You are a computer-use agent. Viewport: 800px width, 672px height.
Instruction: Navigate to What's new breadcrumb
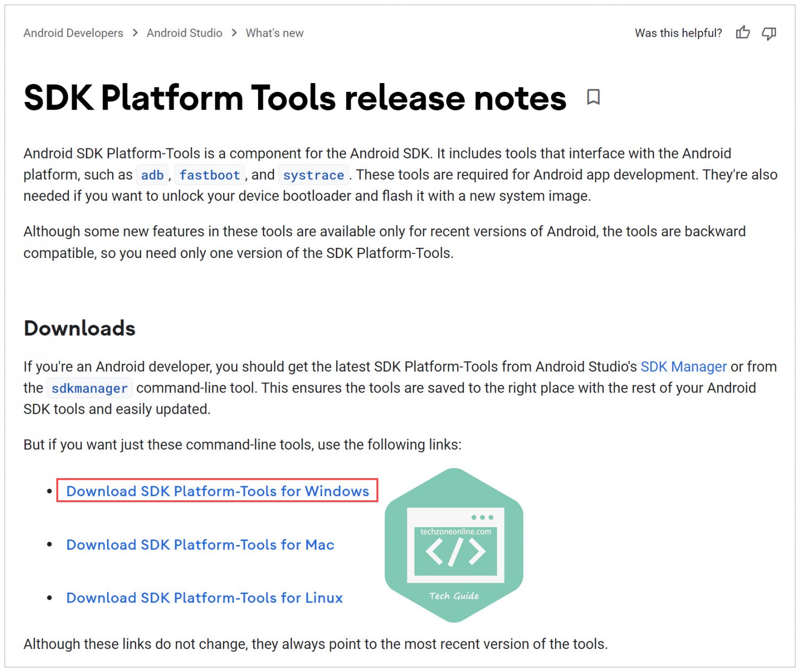pyautogui.click(x=274, y=33)
